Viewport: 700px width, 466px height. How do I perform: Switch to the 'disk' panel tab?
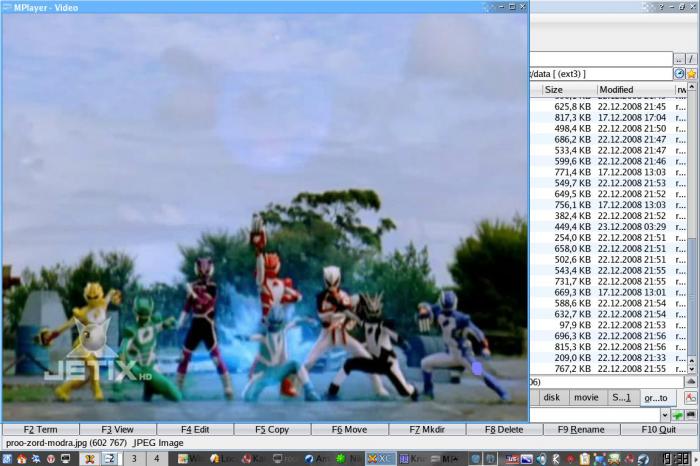(x=552, y=397)
